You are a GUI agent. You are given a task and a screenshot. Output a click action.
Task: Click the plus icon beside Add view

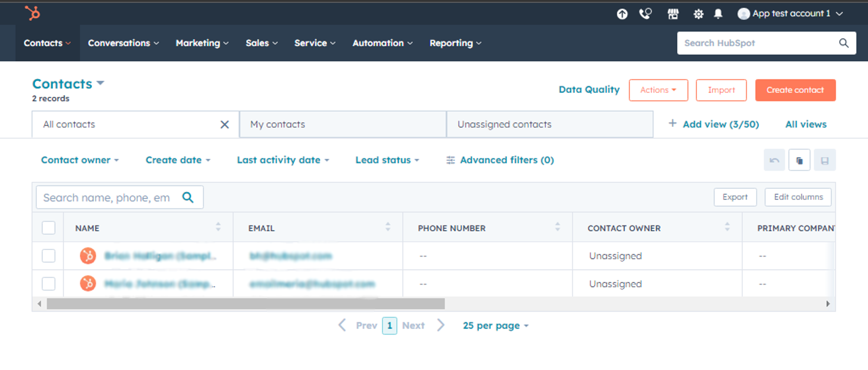(672, 123)
